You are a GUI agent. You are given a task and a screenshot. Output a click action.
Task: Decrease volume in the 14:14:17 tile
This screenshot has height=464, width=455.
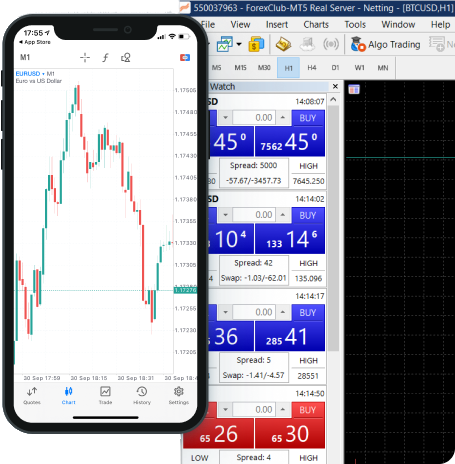pyautogui.click(x=225, y=312)
